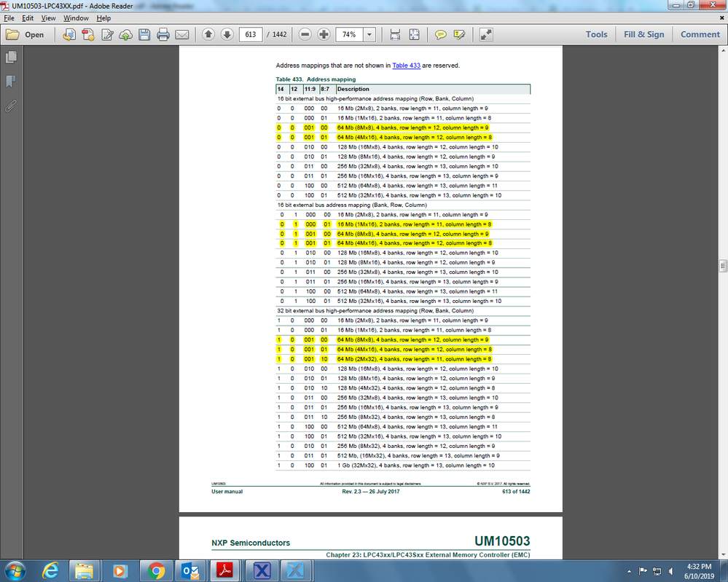The width and height of the screenshot is (728, 582).
Task: Click 'Rev. 2.3 — 26 July 2017' footer text
Action: [370, 492]
